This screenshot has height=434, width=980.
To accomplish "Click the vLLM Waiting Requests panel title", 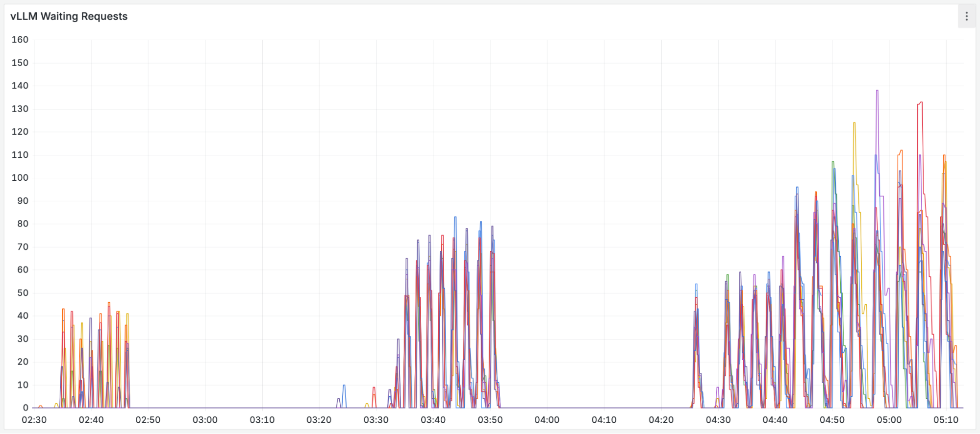I will (69, 16).
